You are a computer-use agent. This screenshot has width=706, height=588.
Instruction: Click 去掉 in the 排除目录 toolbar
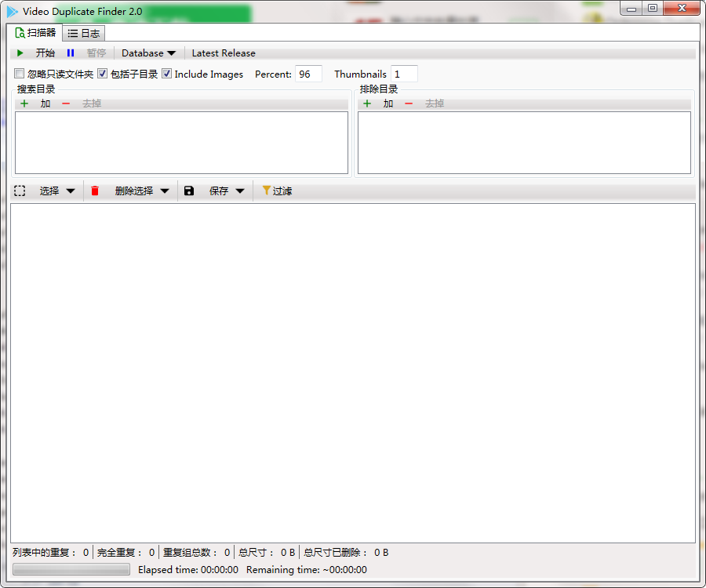[x=435, y=103]
